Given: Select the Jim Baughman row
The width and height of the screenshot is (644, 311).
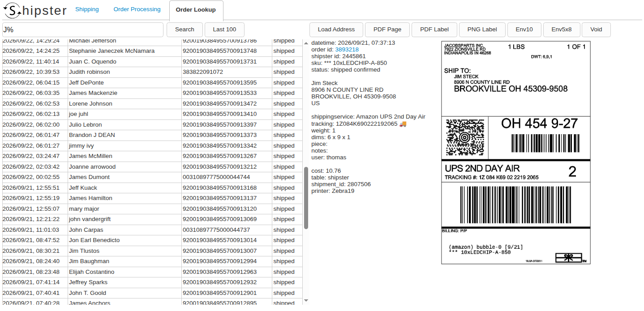Looking at the screenshot, I should click(x=152, y=261).
